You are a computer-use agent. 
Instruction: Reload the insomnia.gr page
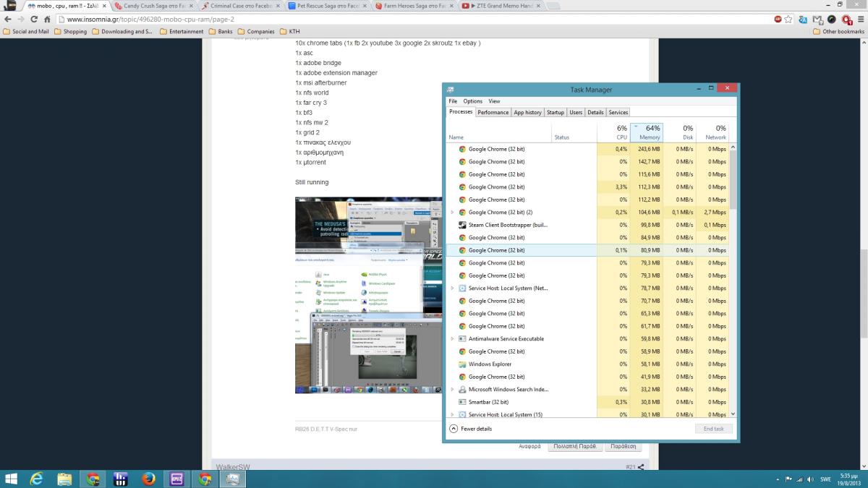34,20
